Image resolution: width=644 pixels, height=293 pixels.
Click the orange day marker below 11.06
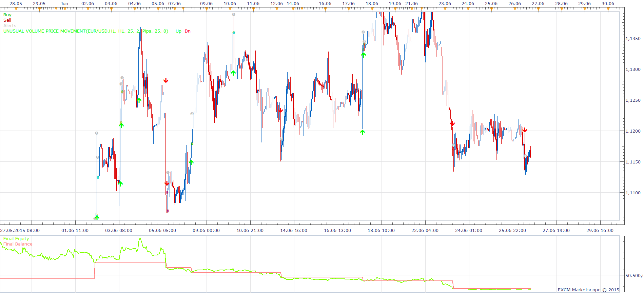253,9
